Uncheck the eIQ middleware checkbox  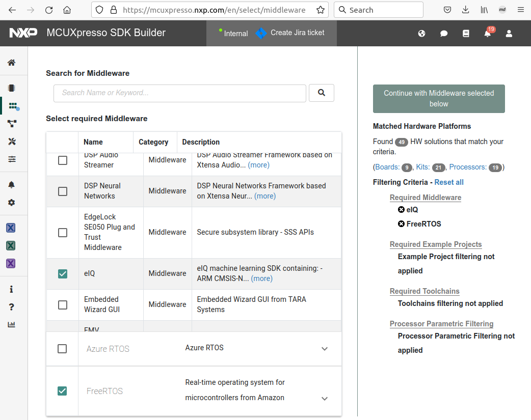click(x=62, y=274)
